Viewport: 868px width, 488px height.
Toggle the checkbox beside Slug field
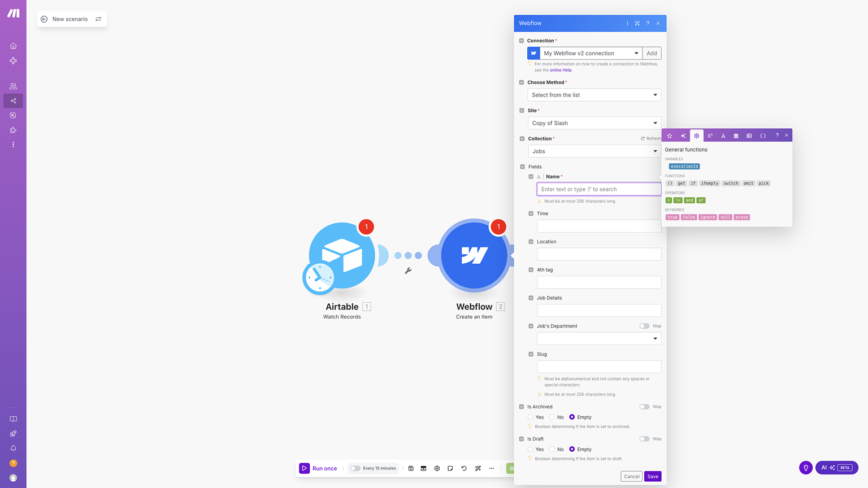tap(531, 354)
